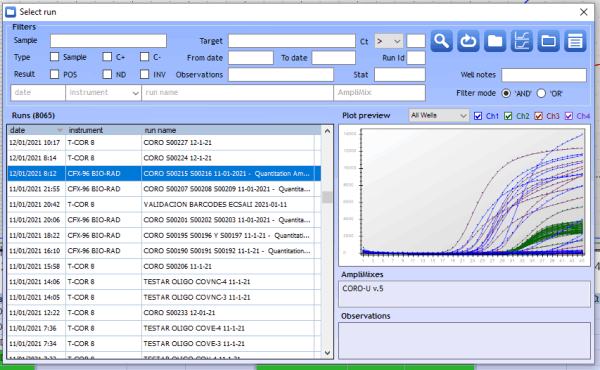Viewport: 600px width, 370px height.
Task: Open the Ct comparison operator dropdown
Action: 388,41
